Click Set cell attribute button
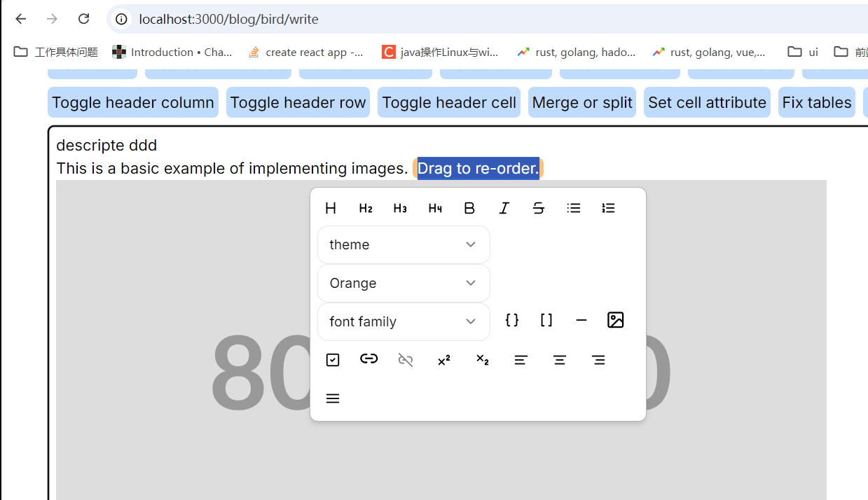 coord(707,102)
